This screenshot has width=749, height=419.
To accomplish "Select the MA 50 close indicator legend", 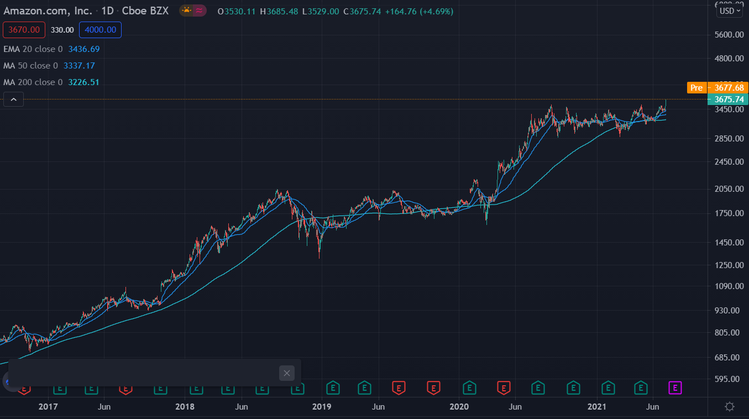I will (x=31, y=65).
